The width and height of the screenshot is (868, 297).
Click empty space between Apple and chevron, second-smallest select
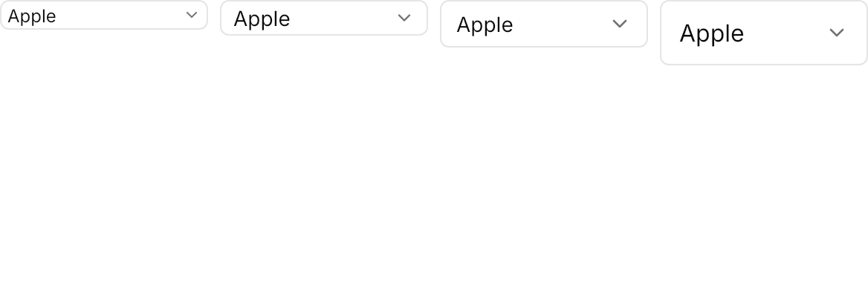344,18
